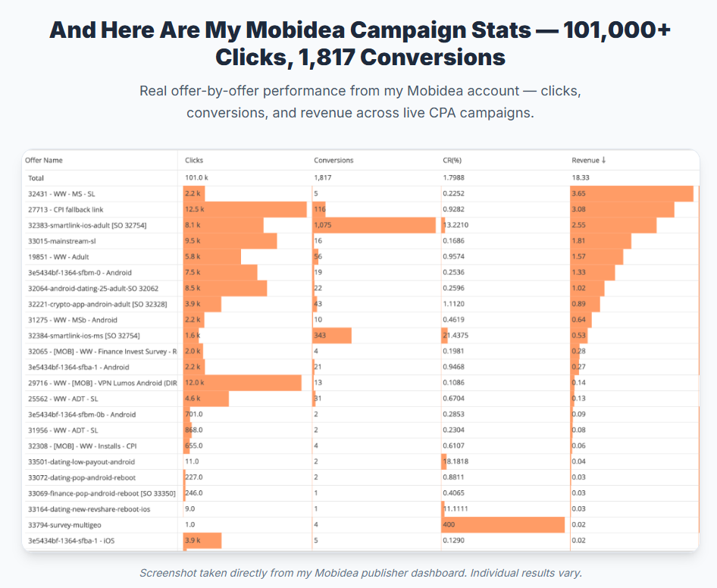The image size is (717, 588).
Task: Click the Mobidea Campaign Stats heading
Action: [x=360, y=43]
